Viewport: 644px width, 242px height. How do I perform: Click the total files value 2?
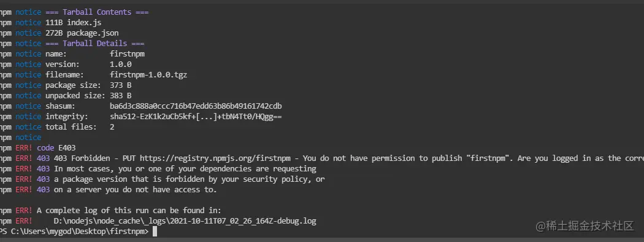pos(112,127)
